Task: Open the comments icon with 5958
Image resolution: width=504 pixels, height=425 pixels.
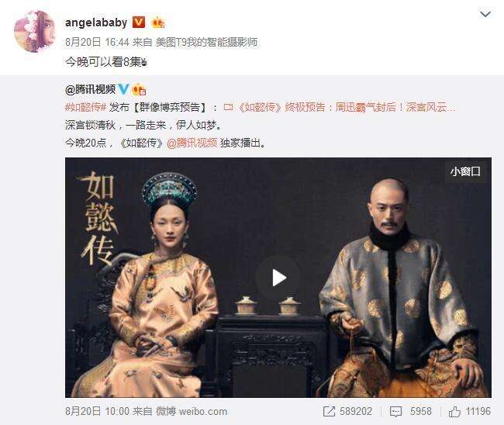Action: click(395, 412)
